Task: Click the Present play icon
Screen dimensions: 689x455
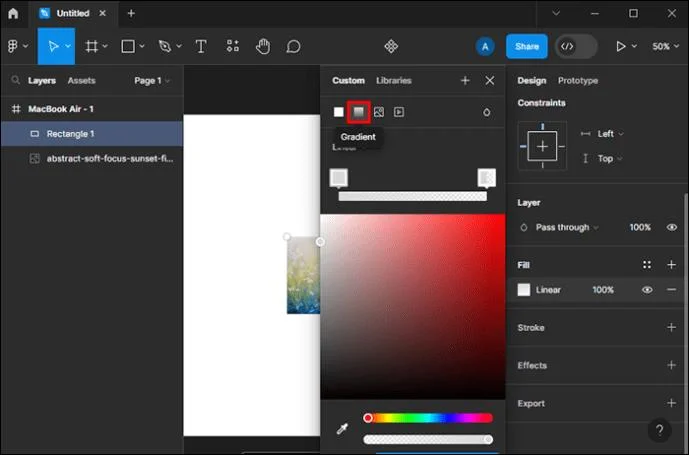Action: pyautogui.click(x=620, y=46)
